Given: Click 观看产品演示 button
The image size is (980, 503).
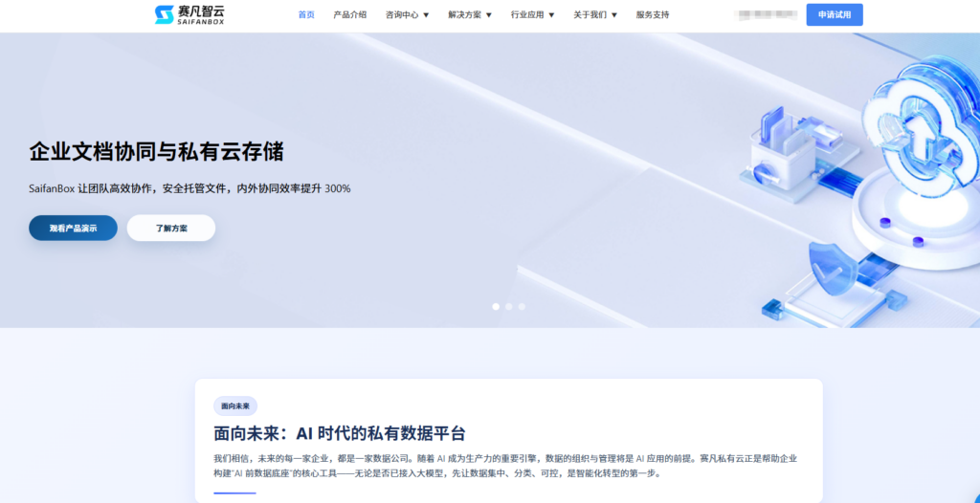Looking at the screenshot, I should point(73,228).
